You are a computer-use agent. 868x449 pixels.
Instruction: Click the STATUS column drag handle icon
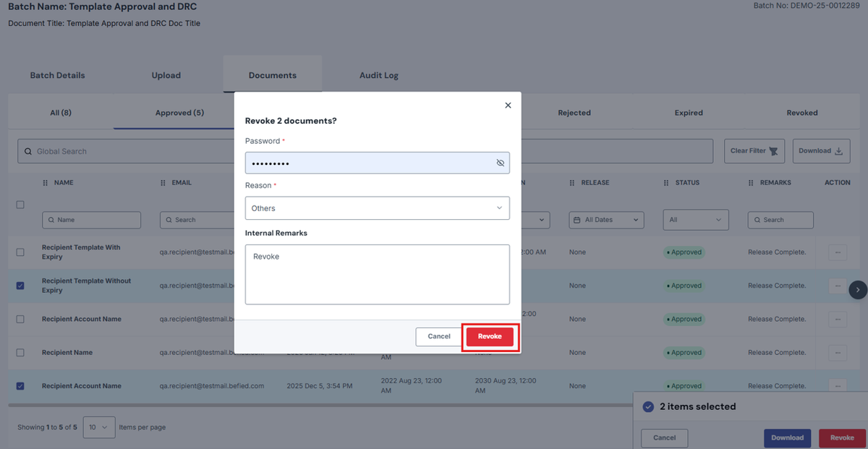coord(666,183)
